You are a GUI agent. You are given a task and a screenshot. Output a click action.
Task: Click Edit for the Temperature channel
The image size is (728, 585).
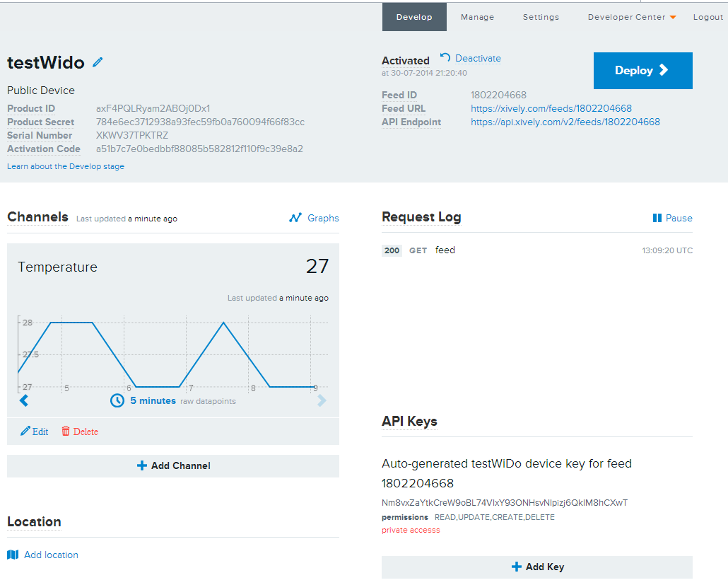tap(40, 431)
